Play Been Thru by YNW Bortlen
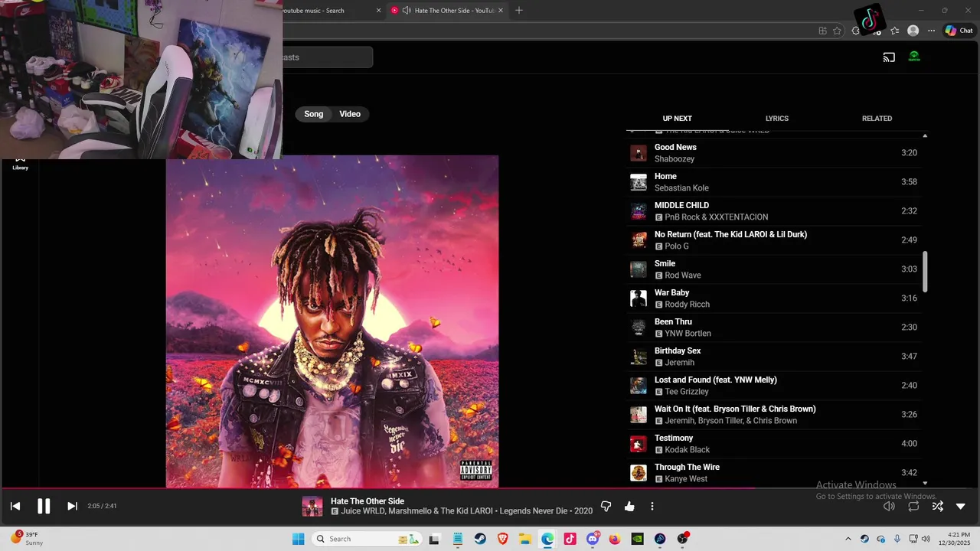Viewport: 980px width, 551px height. 773,328
